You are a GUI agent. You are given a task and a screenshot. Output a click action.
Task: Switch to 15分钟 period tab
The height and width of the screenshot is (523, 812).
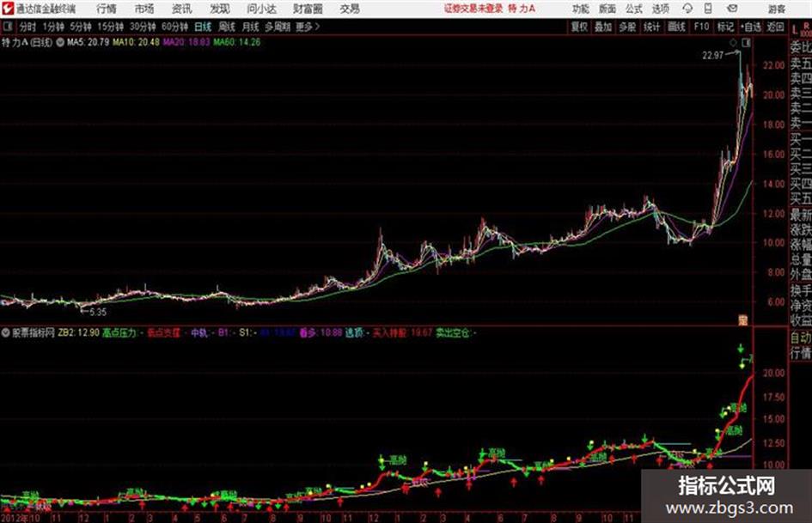tap(110, 27)
